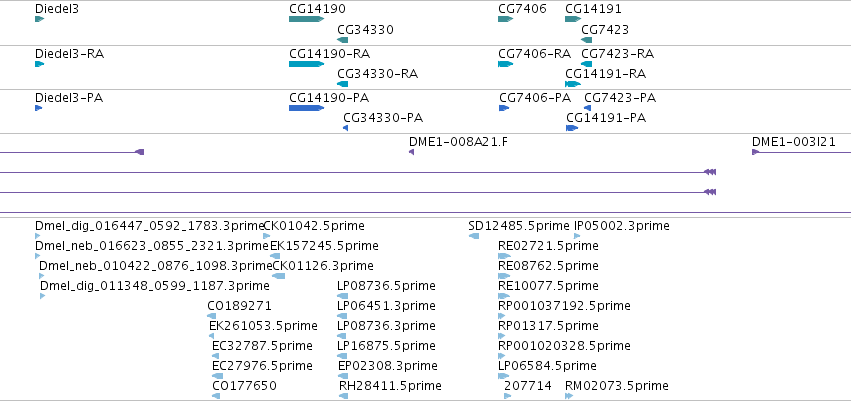Viewport: 851px width, 401px height.
Task: Open the CG14190 gene label
Action: click(317, 9)
